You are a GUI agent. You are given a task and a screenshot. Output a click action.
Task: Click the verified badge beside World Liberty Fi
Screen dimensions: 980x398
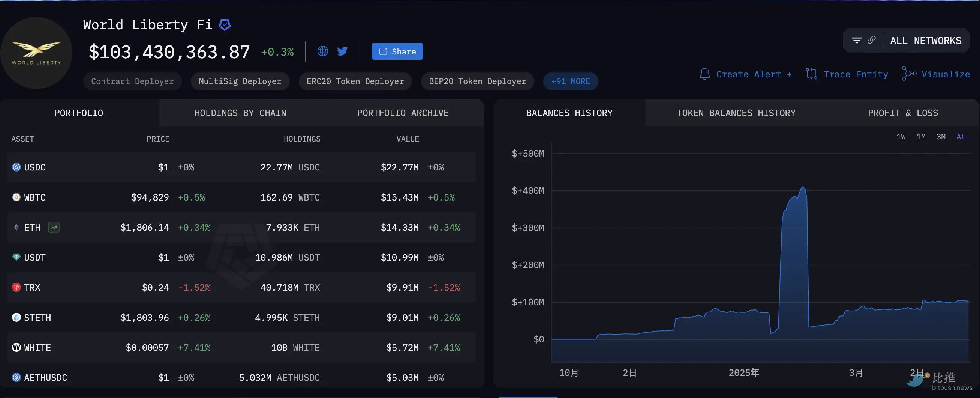coord(225,25)
